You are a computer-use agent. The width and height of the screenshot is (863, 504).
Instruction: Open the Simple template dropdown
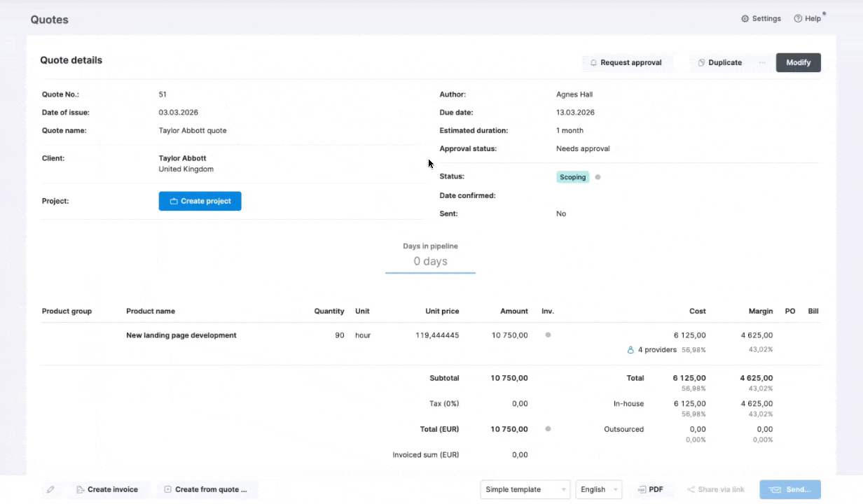[525, 489]
